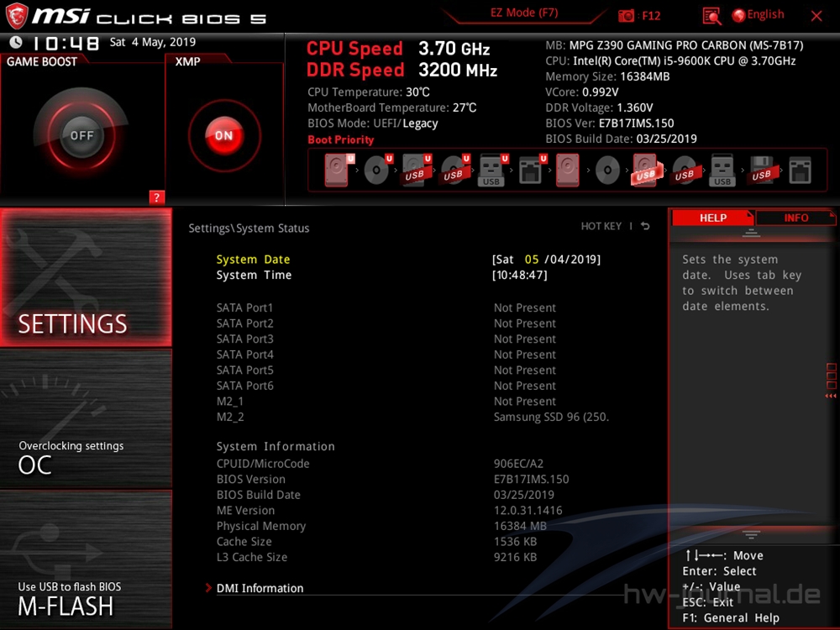Screen dimensions: 840x630
Task: Open the OC overclocking settings tile
Action: [x=86, y=418]
